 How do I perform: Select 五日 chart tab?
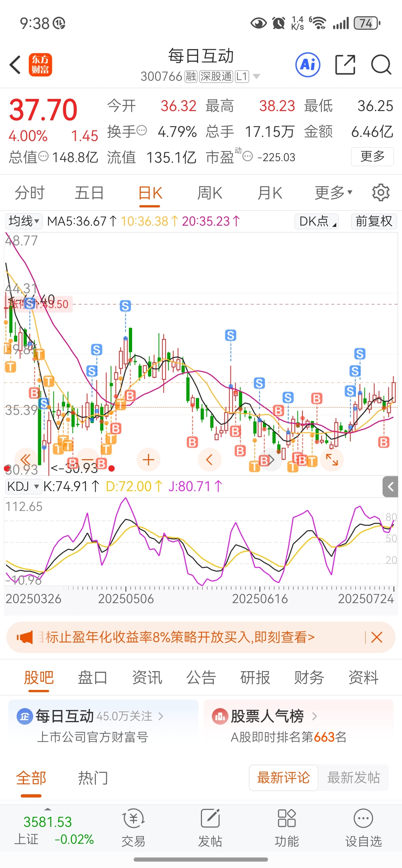[x=89, y=193]
